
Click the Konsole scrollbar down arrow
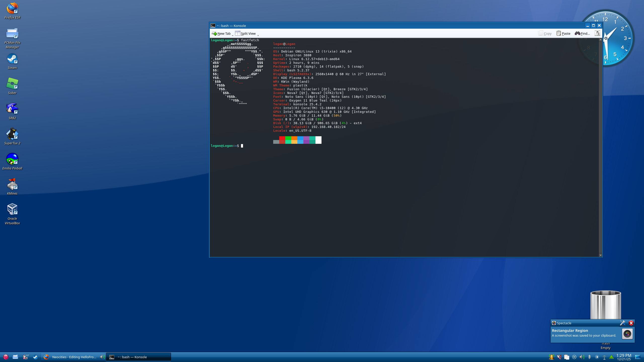click(600, 255)
